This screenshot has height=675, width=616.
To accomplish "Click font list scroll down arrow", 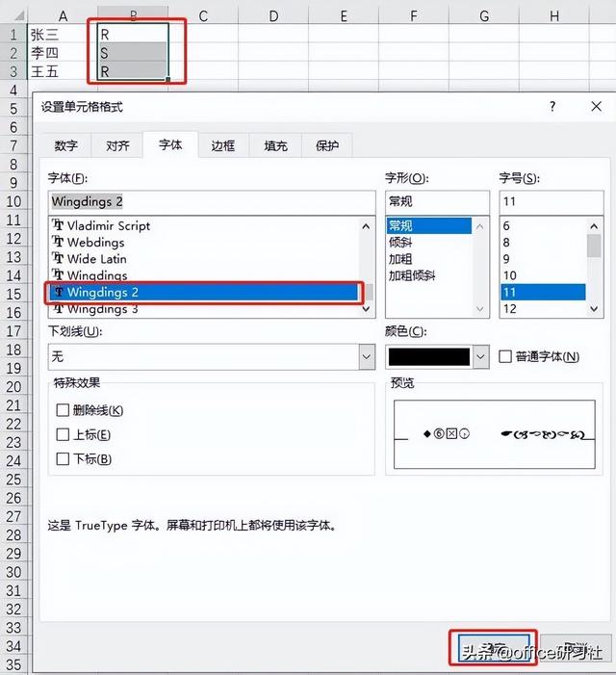I will (x=366, y=309).
